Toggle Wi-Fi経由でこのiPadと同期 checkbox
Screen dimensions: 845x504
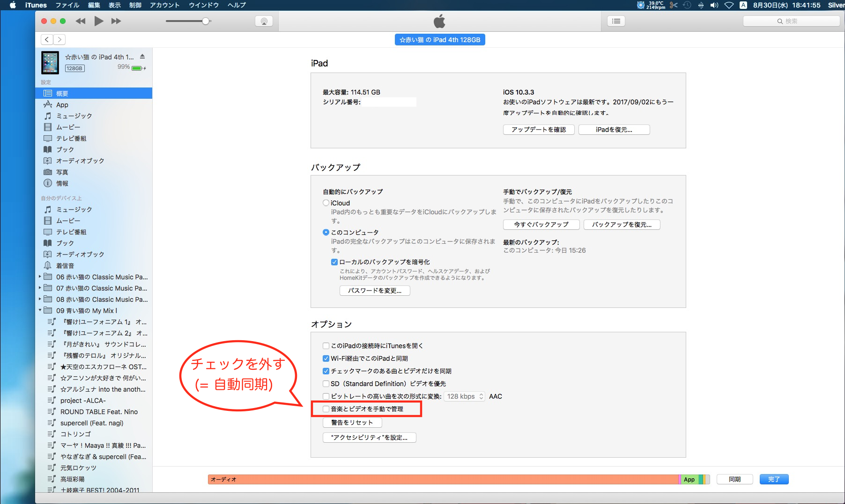tap(326, 358)
